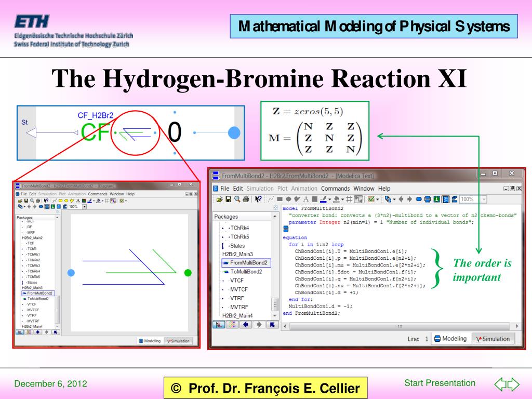Screen dimensions: 532x399
Task: Open zoom 100% dropdown in Diagram window
Action: click(85, 206)
